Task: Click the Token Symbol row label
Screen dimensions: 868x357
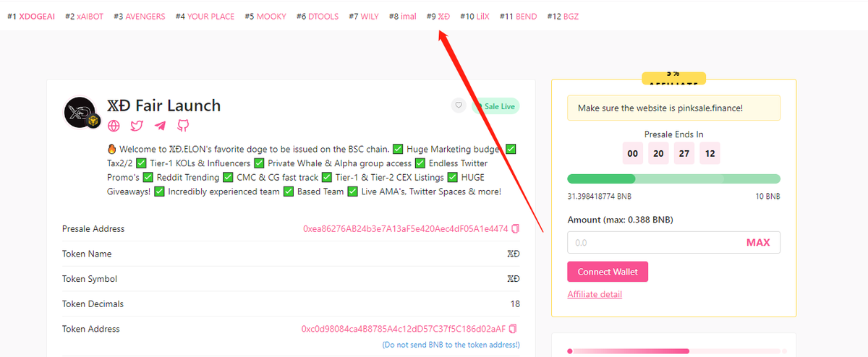Action: coord(90,279)
